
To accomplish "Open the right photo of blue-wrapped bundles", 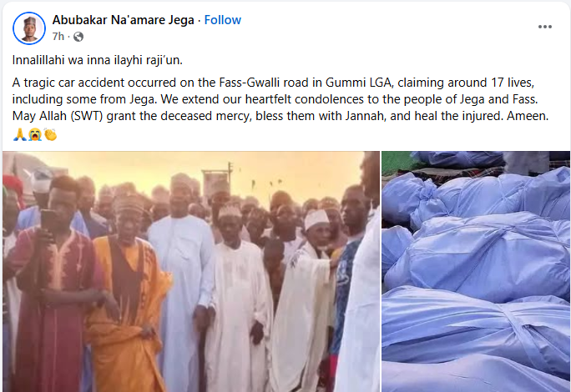I will point(476,272).
